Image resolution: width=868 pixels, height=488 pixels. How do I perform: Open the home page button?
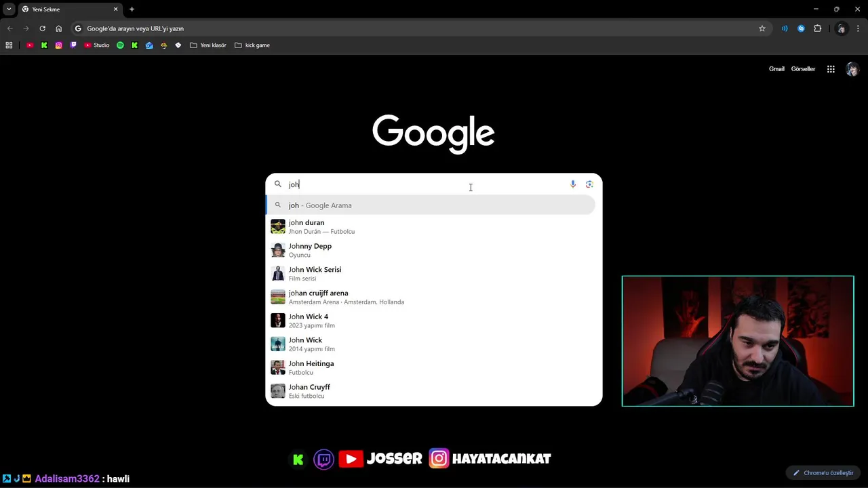click(58, 28)
